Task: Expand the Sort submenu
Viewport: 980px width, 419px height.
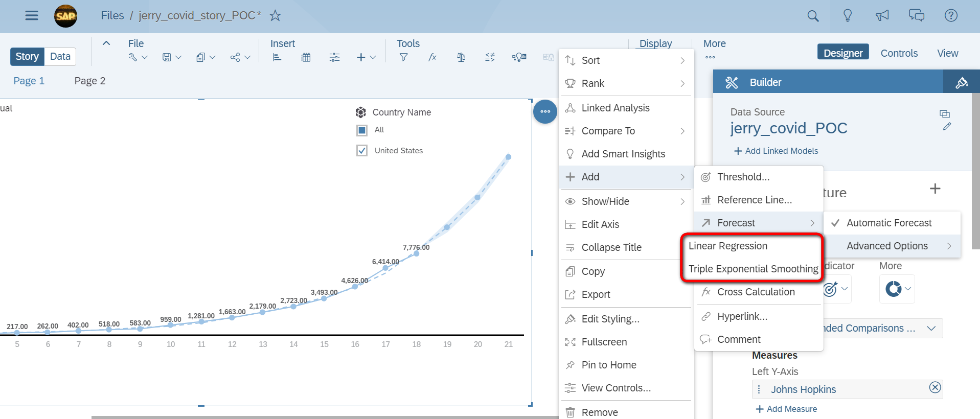Action: pyautogui.click(x=627, y=60)
